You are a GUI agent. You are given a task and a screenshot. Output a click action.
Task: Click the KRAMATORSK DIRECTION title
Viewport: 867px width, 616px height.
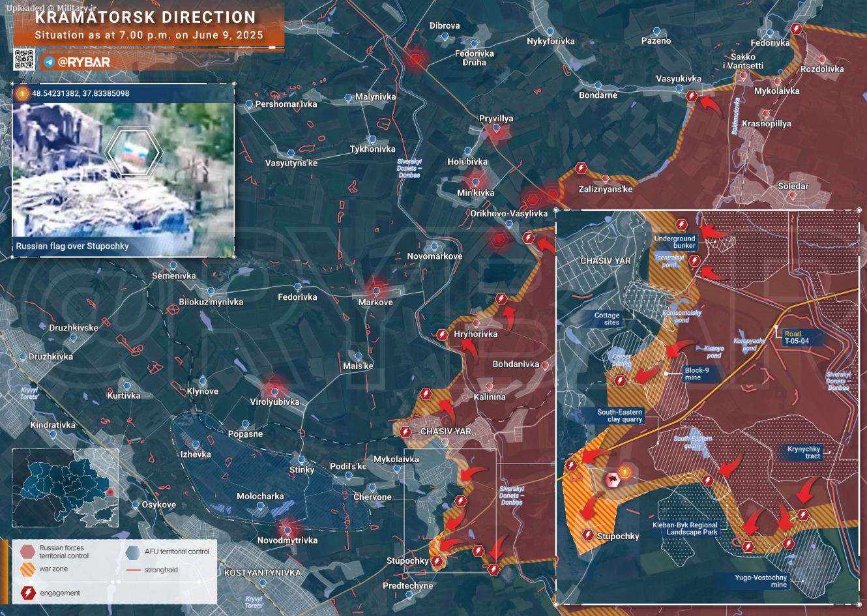pyautogui.click(x=145, y=18)
